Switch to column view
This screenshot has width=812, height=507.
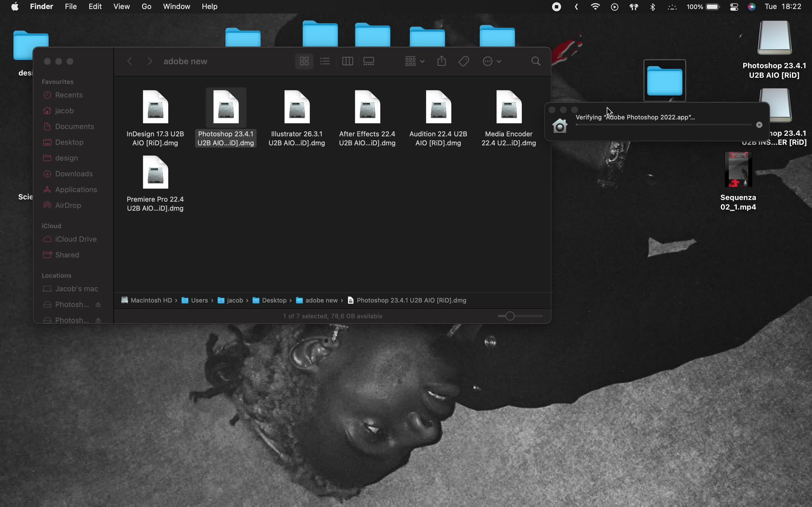[x=347, y=61]
